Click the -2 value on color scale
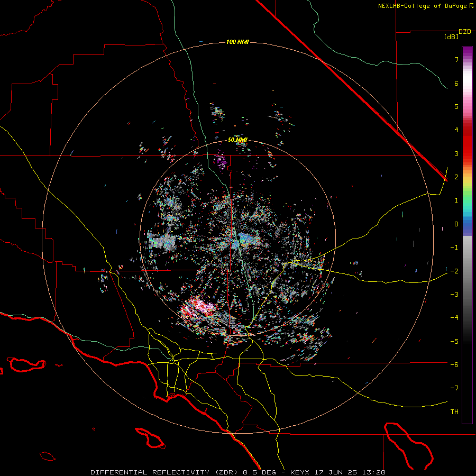Image resolution: width=476 pixels, height=476 pixels. click(x=454, y=271)
